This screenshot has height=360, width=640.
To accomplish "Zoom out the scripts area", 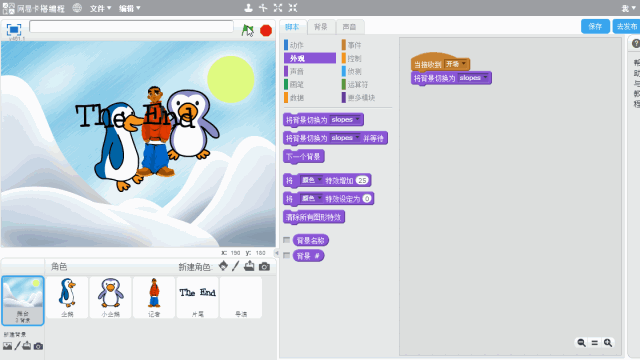I will 581,343.
